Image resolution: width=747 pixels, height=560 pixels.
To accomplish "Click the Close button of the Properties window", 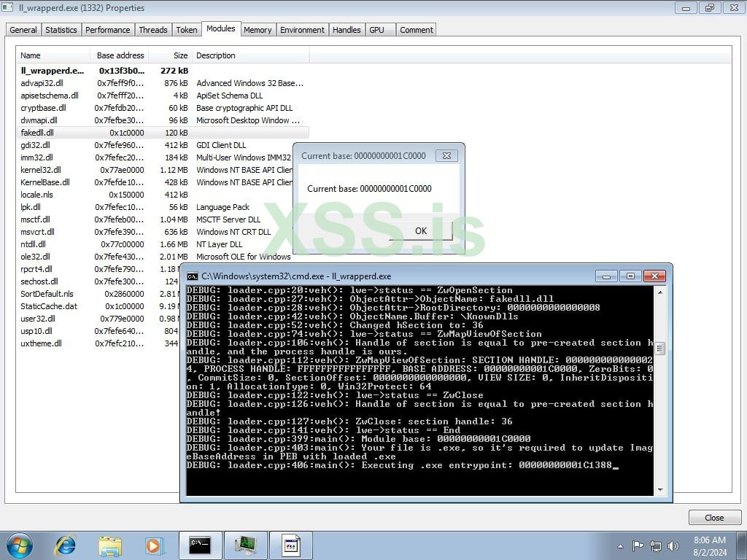I will point(714,518).
